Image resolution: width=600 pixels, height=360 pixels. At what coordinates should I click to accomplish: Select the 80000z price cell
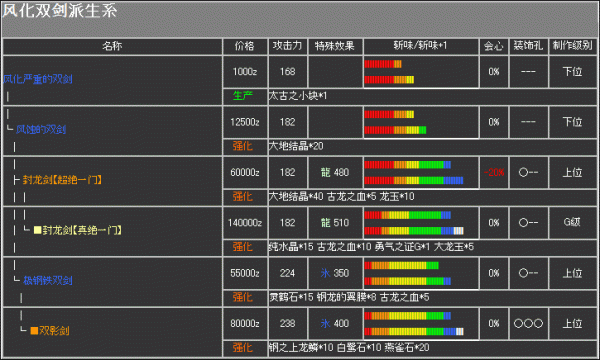(245, 324)
